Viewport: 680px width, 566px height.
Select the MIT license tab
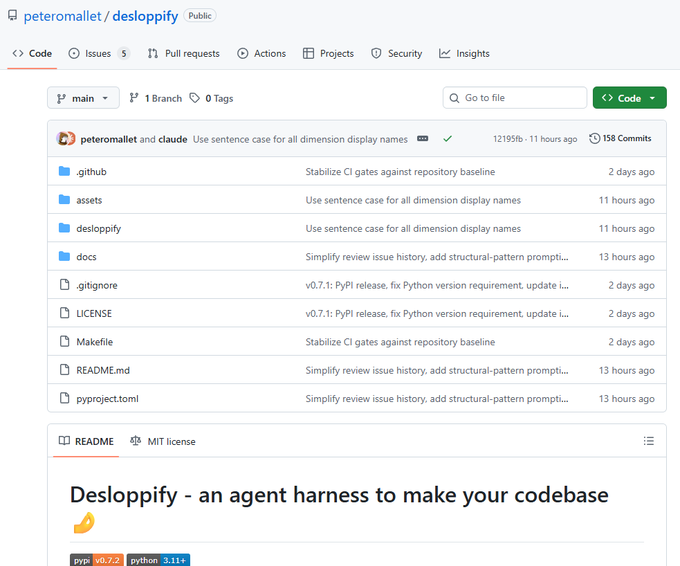coord(163,441)
